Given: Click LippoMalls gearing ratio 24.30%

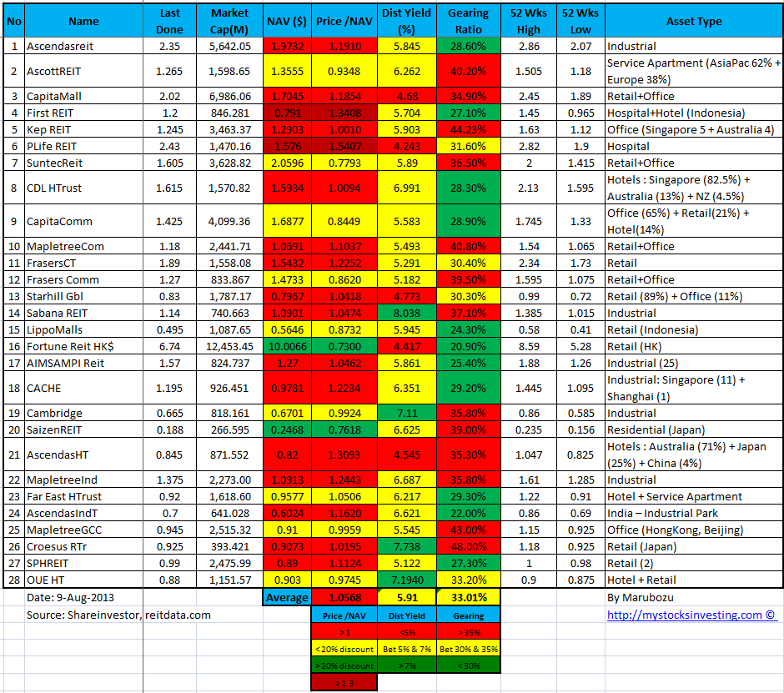Looking at the screenshot, I should click(468, 329).
